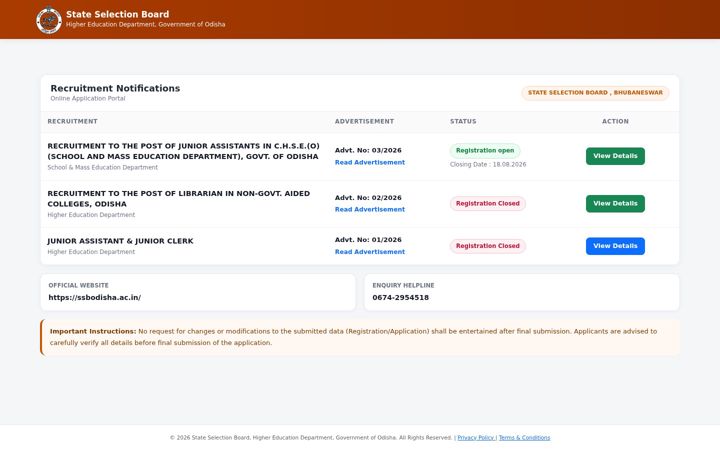The height and width of the screenshot is (450, 720).
Task: Read Advertisement for Advt. No: 03/2026
Action: click(370, 163)
